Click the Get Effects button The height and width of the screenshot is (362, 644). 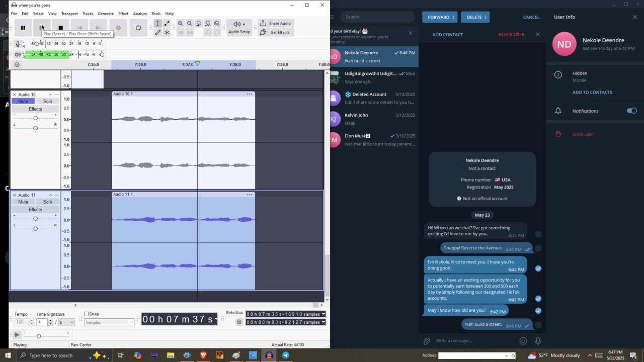pyautogui.click(x=275, y=33)
